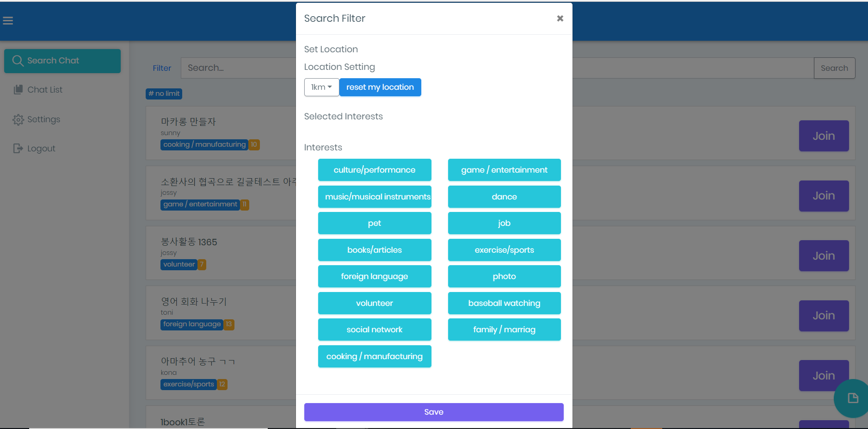Open Search Chat in sidebar
Viewport: 868px width, 429px height.
pos(62,61)
